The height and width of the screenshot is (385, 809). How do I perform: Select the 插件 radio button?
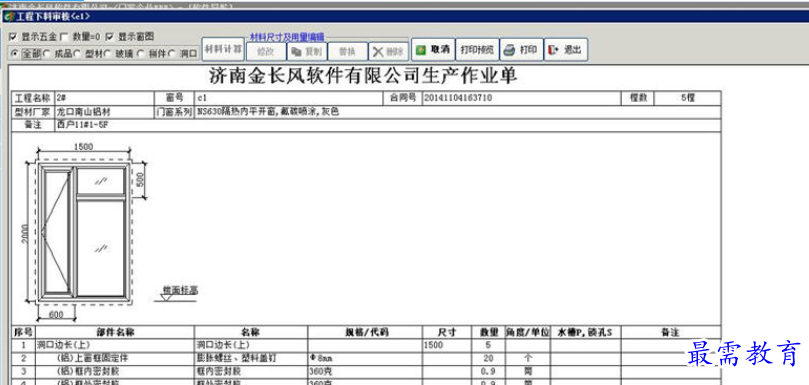(140, 54)
